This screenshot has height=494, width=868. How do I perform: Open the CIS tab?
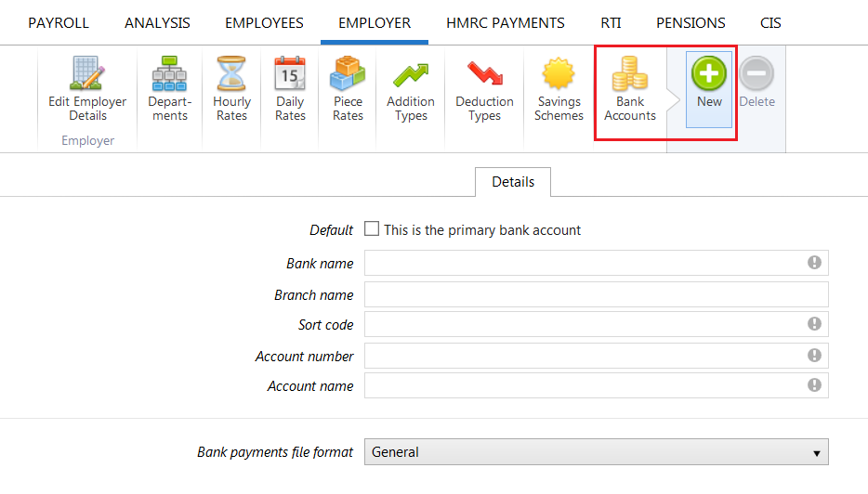tap(770, 22)
